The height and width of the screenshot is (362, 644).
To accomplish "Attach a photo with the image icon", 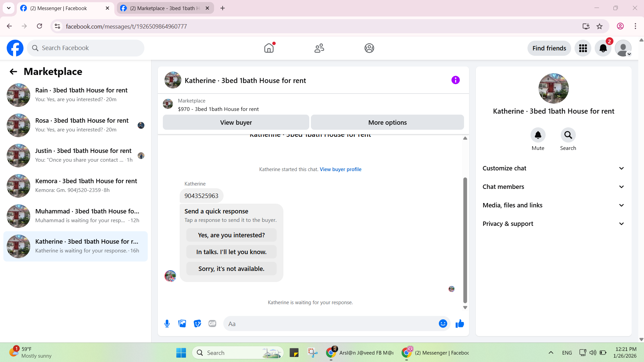I will coord(182,324).
